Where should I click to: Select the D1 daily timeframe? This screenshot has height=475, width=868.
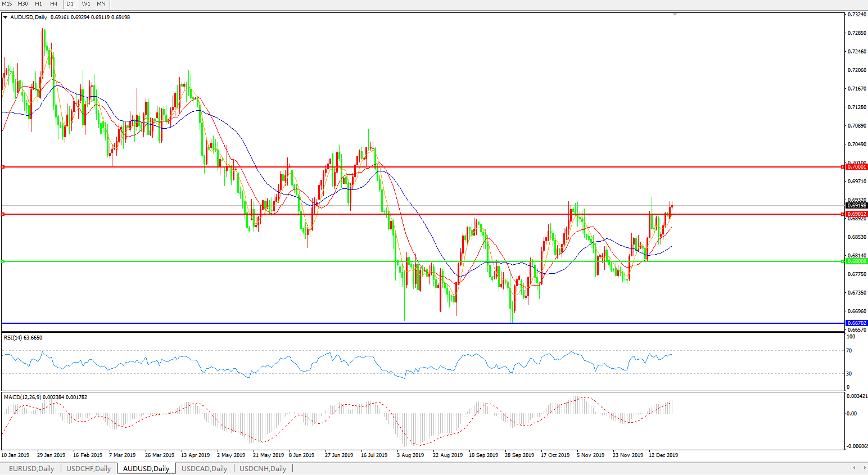click(70, 4)
